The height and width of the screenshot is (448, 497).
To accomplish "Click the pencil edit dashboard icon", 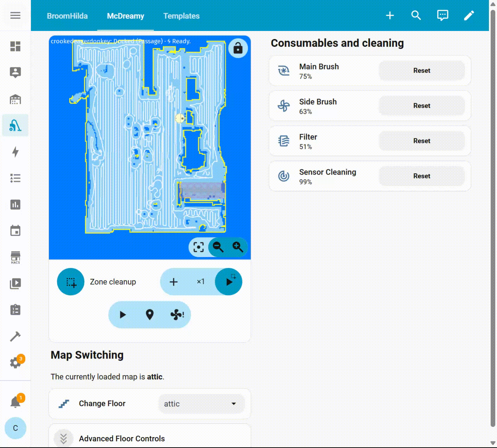I will pos(469,15).
